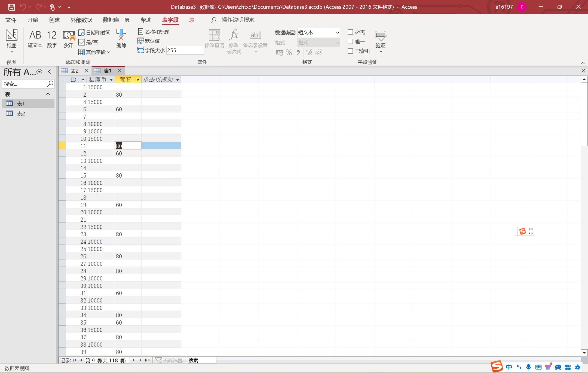Image resolution: width=588 pixels, height=373 pixels.
Task: Click the Field Size (字段大小) input box
Action: click(185, 50)
